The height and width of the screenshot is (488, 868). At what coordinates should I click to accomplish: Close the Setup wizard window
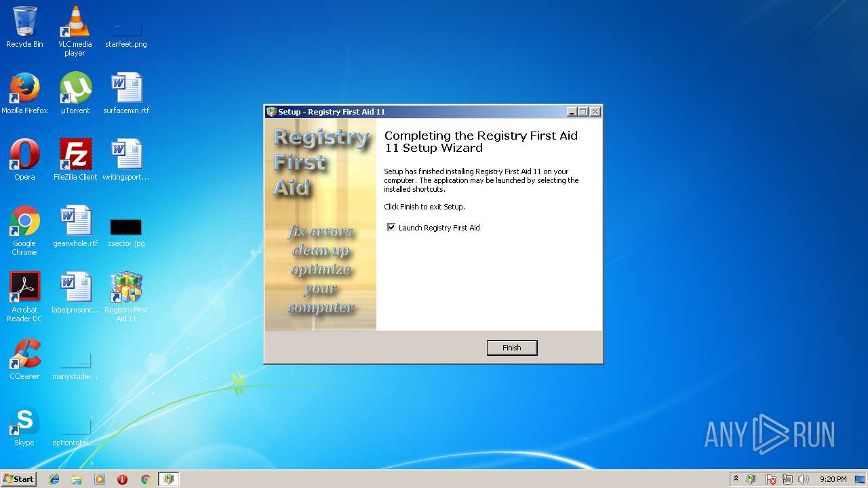[x=595, y=112]
